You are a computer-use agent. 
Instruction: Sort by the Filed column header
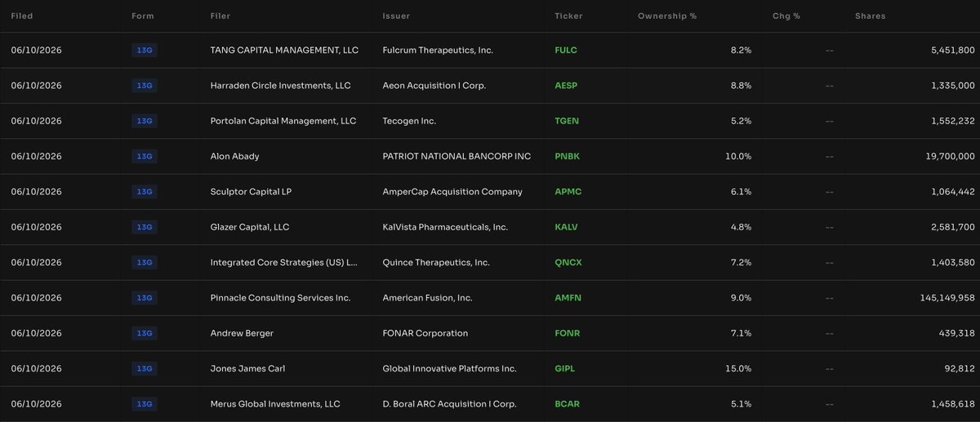22,16
